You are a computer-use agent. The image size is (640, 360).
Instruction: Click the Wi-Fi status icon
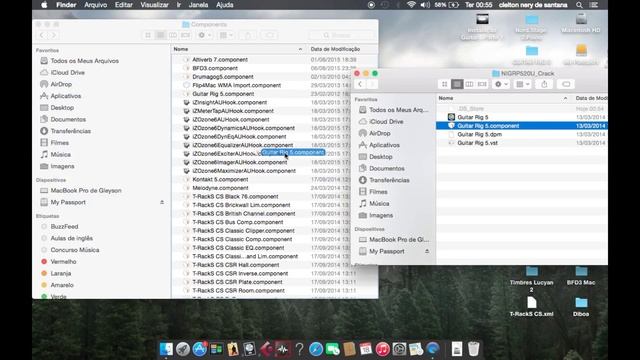411,5
